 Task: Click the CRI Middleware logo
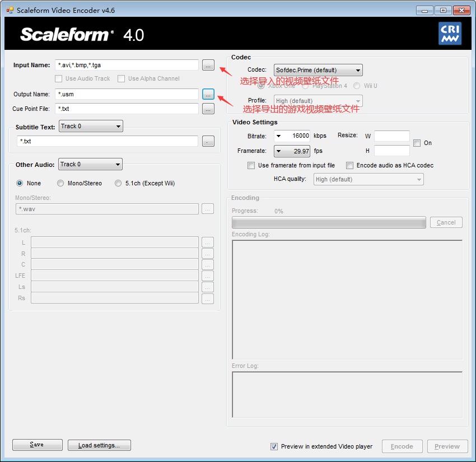click(x=450, y=34)
